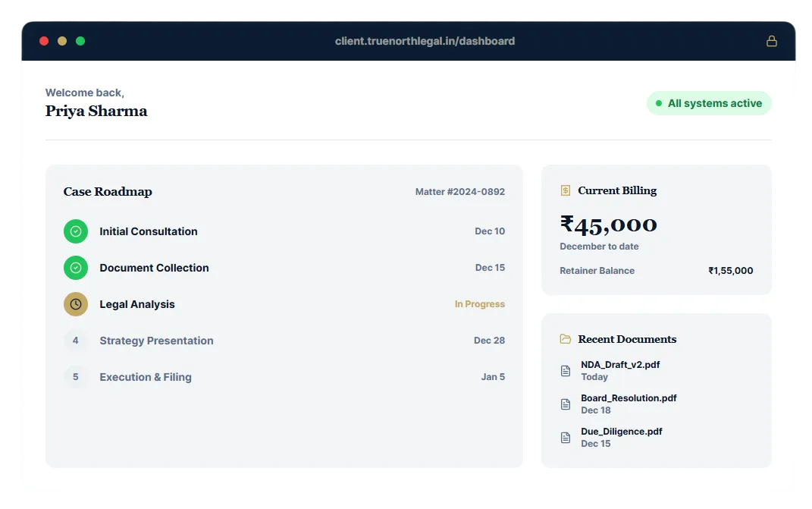Image resolution: width=812 pixels, height=509 pixels.
Task: Click the file icon beside NDA_Draft_v2.pdf
Action: [x=565, y=371]
